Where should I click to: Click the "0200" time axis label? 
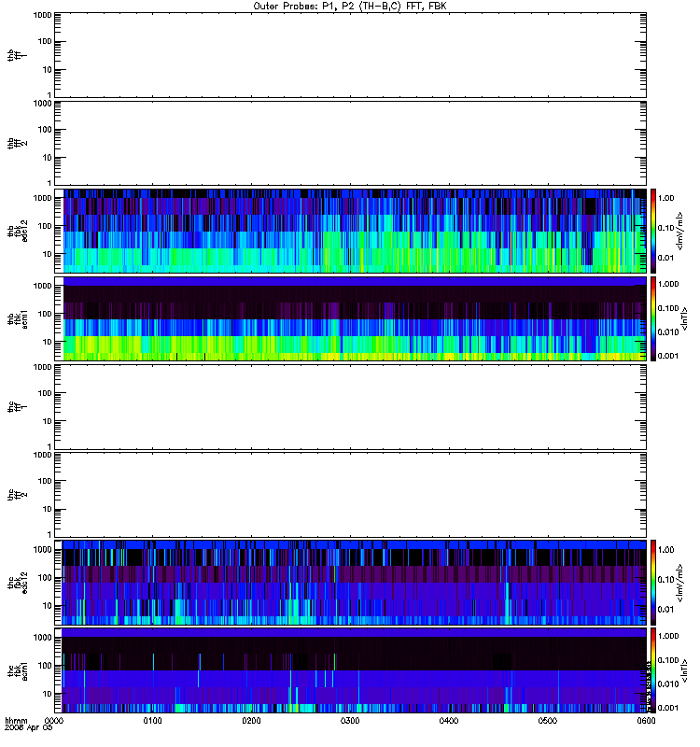pyautogui.click(x=251, y=721)
